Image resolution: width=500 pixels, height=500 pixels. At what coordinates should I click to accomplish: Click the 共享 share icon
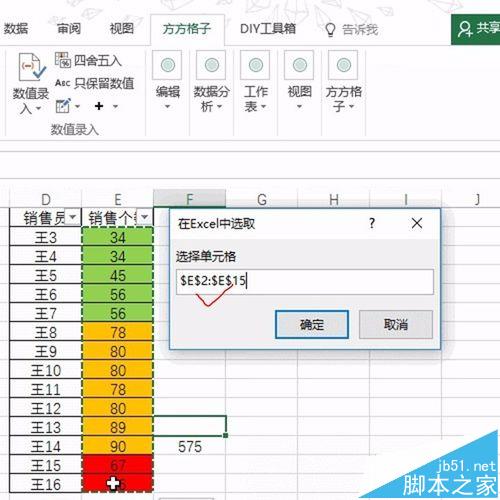coord(465,29)
